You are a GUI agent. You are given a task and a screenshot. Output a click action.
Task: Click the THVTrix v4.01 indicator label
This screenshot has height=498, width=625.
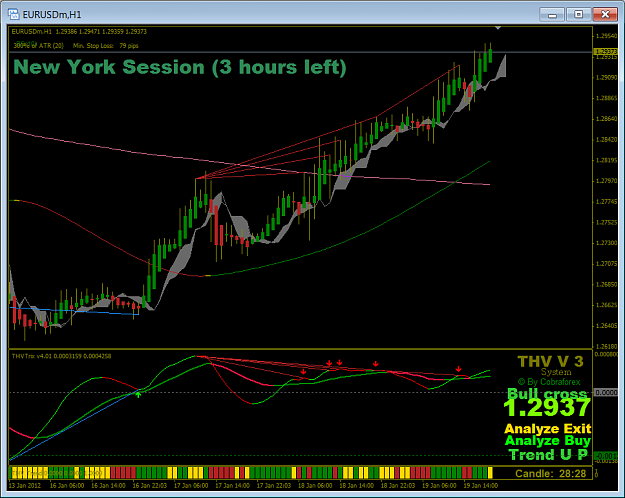pyautogui.click(x=61, y=356)
